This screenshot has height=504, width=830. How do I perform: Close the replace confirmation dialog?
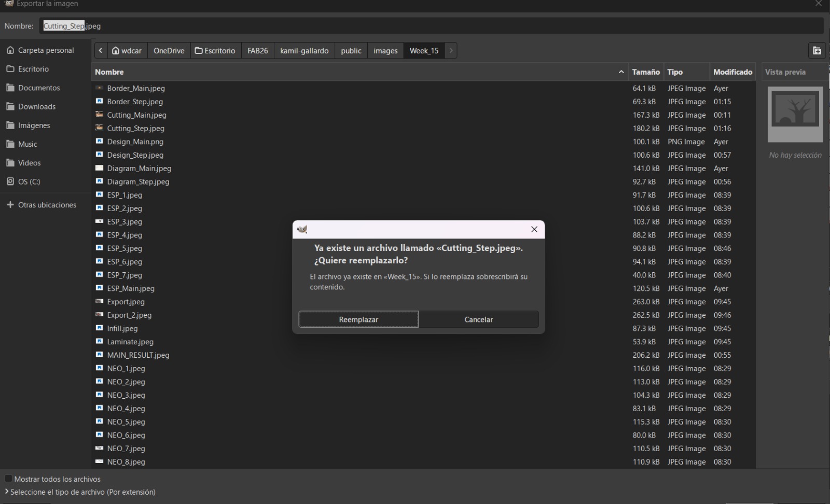click(534, 229)
